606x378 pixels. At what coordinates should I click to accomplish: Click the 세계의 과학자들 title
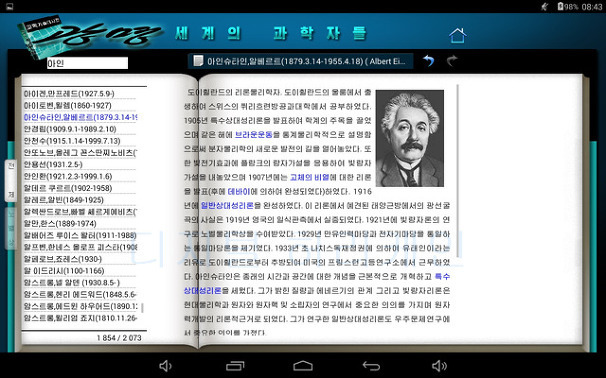(x=271, y=33)
